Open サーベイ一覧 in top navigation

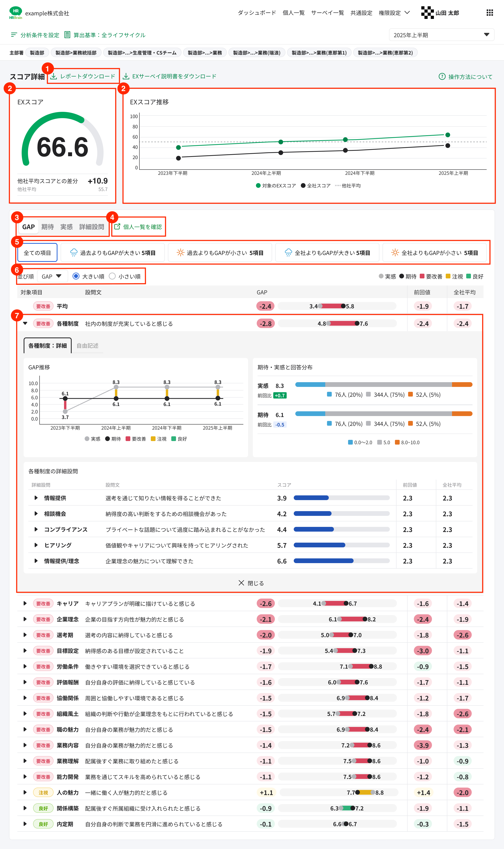pos(327,13)
